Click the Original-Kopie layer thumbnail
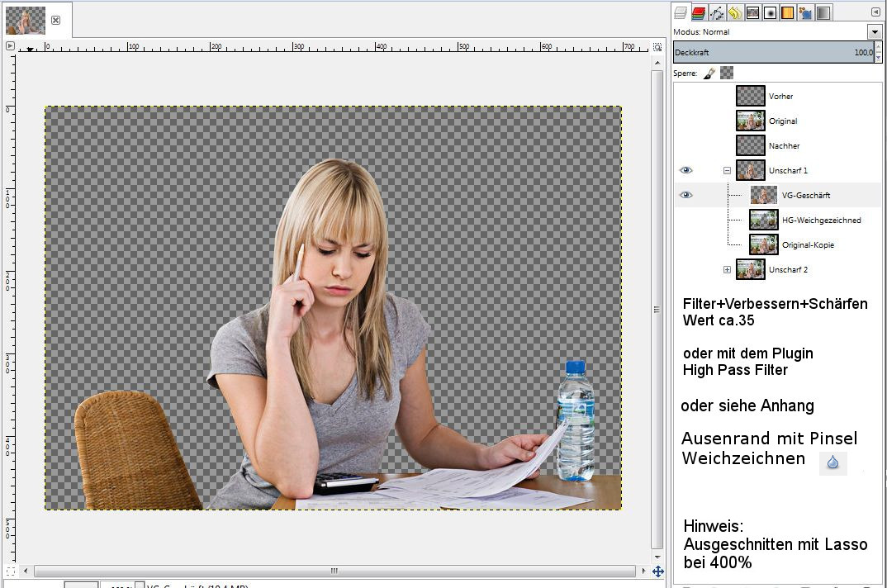Image resolution: width=887 pixels, height=588 pixels. [764, 245]
